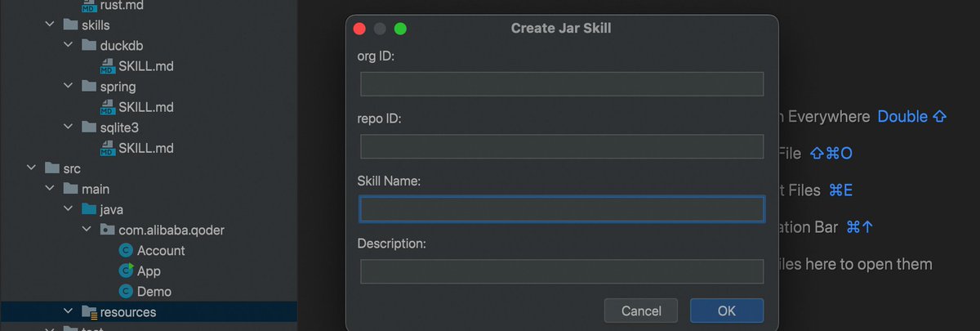
Task: Click the skills folder icon
Action: (x=70, y=25)
